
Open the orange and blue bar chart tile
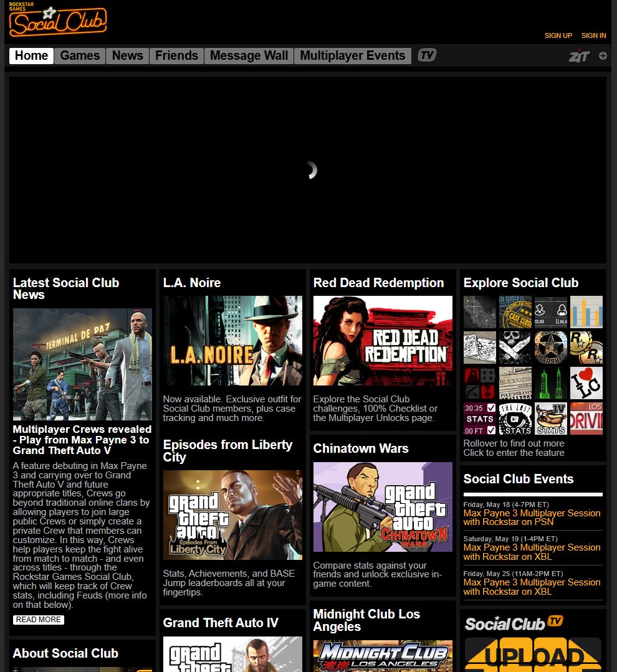coord(586,312)
